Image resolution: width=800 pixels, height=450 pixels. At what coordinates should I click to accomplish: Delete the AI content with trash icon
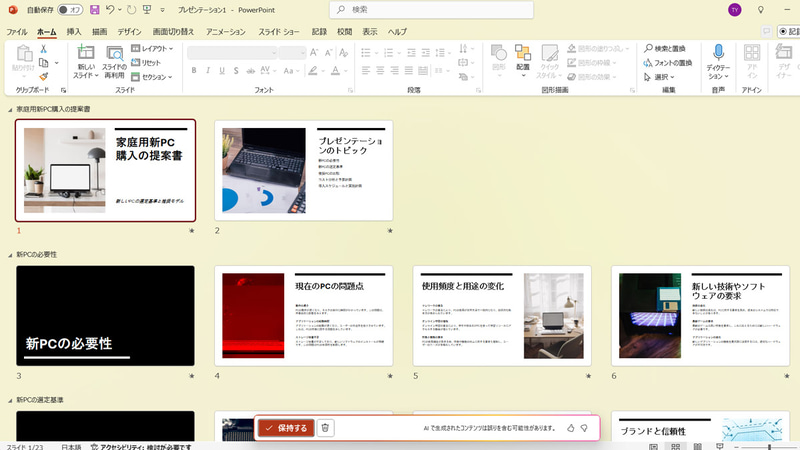click(326, 428)
